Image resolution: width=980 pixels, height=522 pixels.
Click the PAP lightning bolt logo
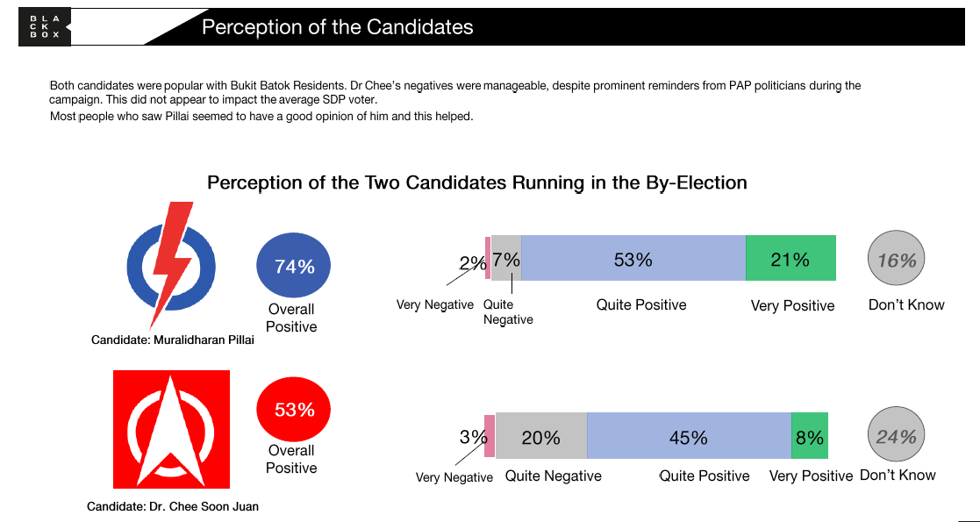click(x=172, y=264)
